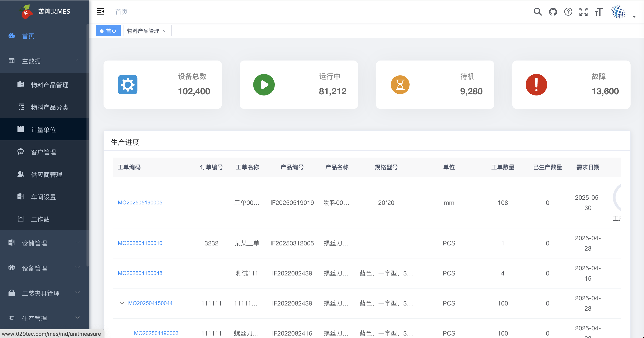The image size is (644, 338).
Task: Open 物料产品分类 menu item
Action: click(45, 107)
